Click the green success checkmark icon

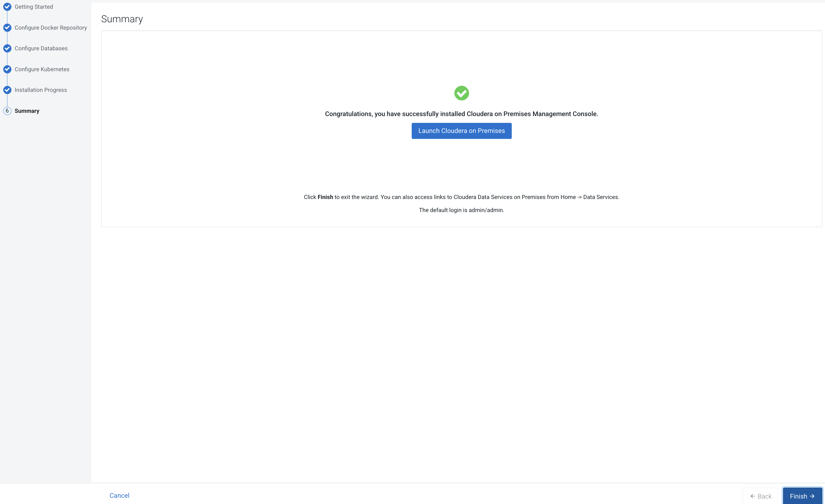(x=461, y=93)
